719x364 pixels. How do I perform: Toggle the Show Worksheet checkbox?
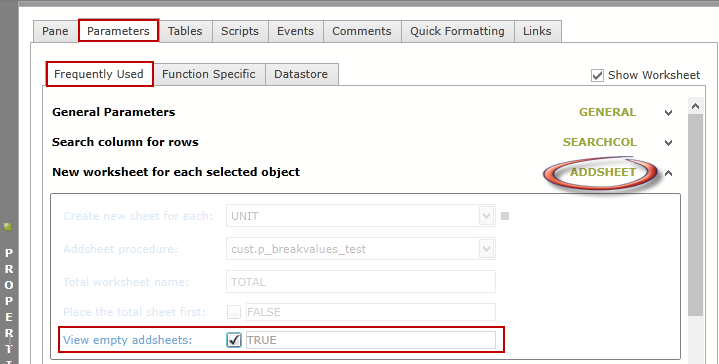(x=597, y=75)
